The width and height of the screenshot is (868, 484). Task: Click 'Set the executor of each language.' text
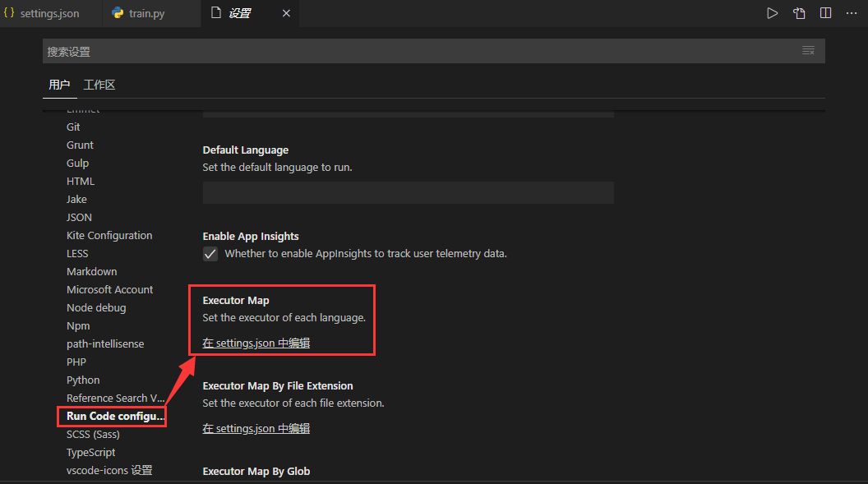click(x=284, y=317)
